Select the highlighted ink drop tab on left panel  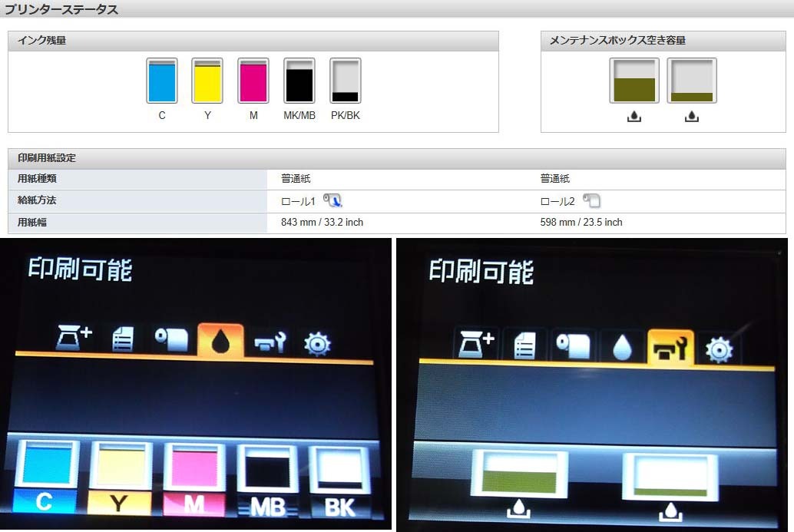point(220,341)
